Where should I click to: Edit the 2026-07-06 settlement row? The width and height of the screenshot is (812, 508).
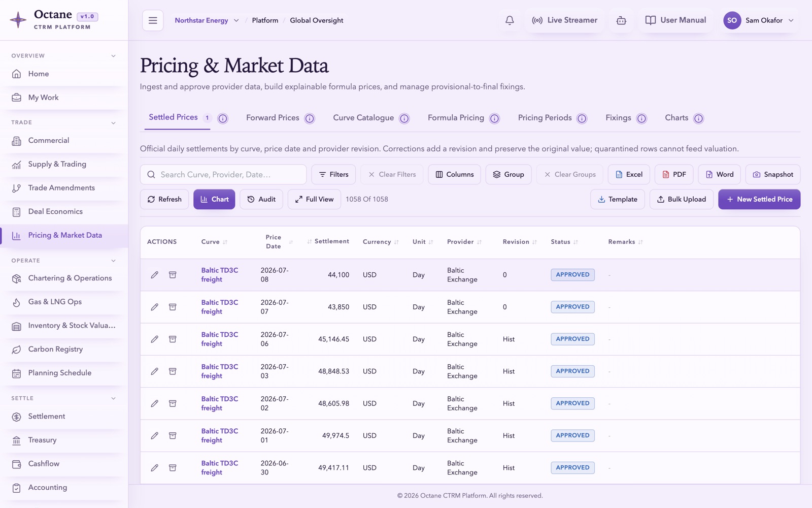[x=154, y=339]
